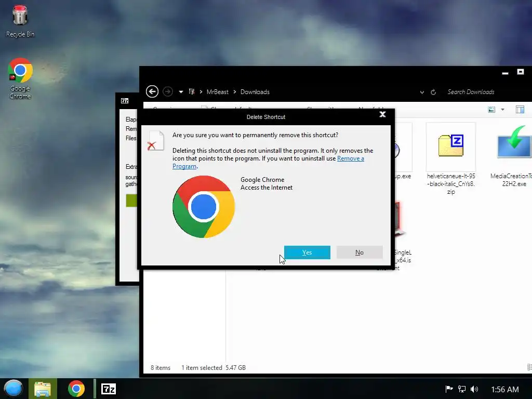Viewport: 532px width, 399px height.
Task: Close the Delete Shortcut dialog
Action: point(382,114)
